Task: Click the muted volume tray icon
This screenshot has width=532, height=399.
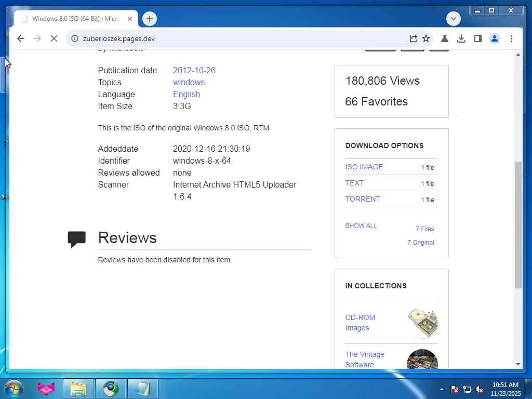Action: (x=480, y=390)
